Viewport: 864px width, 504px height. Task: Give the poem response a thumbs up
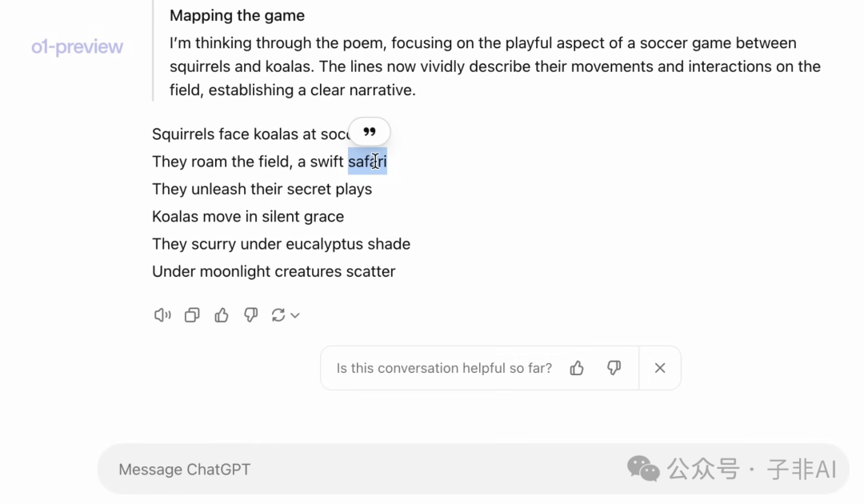(x=222, y=315)
